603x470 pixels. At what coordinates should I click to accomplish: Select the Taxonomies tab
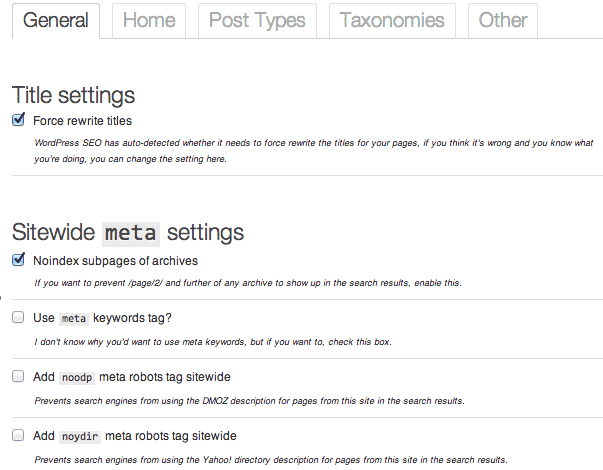(392, 21)
